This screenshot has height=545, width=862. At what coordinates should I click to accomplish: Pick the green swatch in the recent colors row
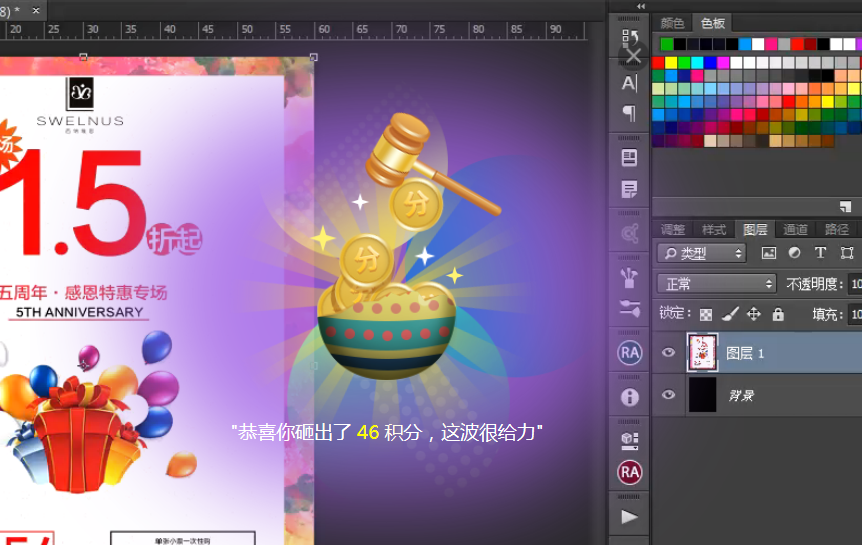pos(667,44)
